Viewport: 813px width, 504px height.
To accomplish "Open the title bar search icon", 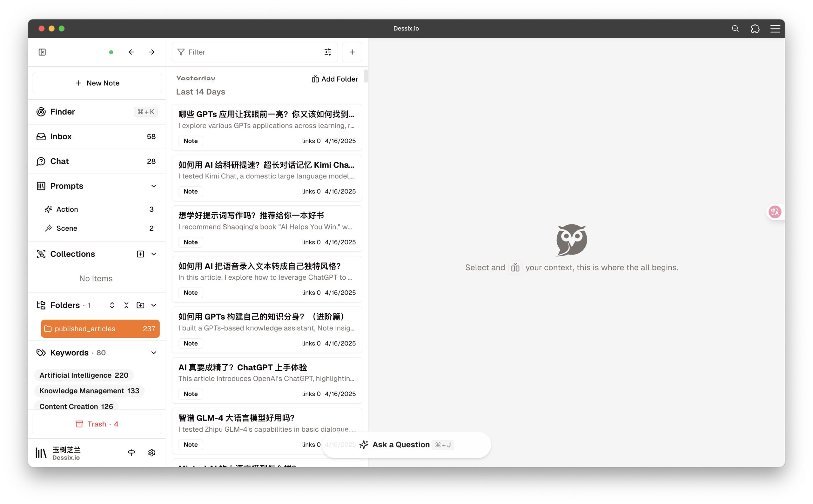I will (x=735, y=29).
